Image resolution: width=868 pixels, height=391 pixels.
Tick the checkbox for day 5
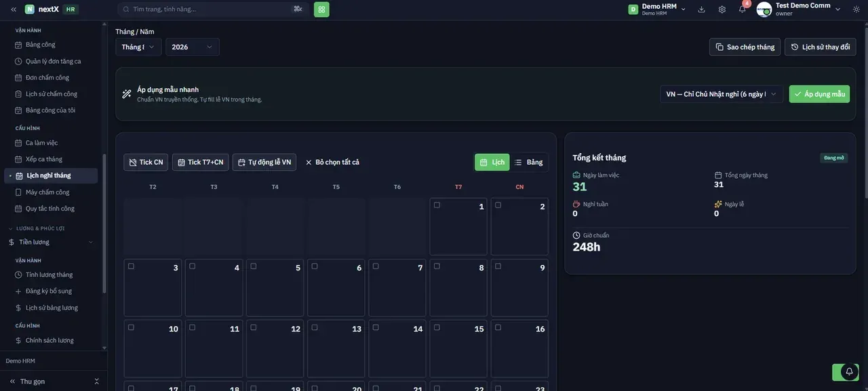point(254,266)
